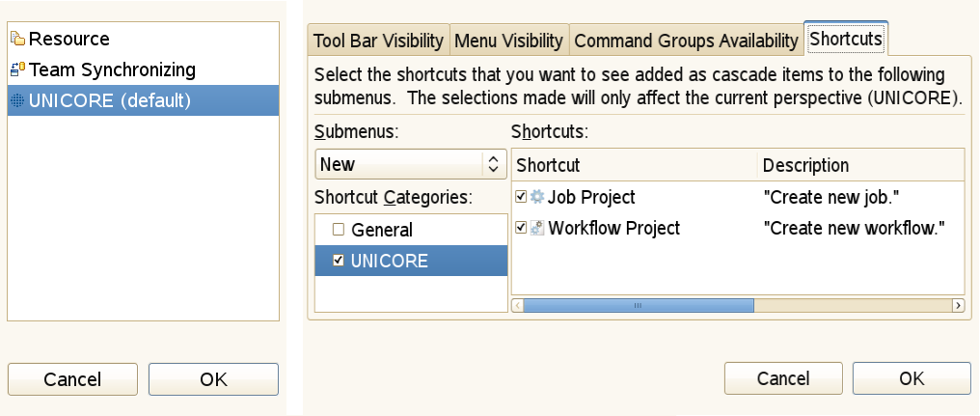Screen dimensions: 980x416
Task: Click the Resource perspective folder icon
Action: coord(18,40)
